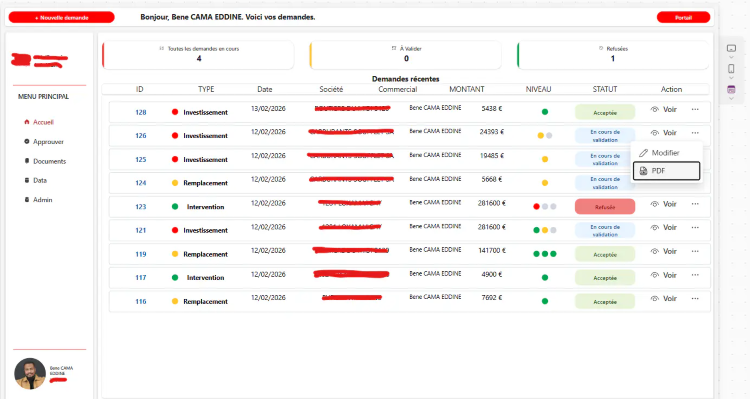Viewport: 750px width, 399px height.
Task: Click the Acceptée status badge on request 119
Action: [x=605, y=254]
